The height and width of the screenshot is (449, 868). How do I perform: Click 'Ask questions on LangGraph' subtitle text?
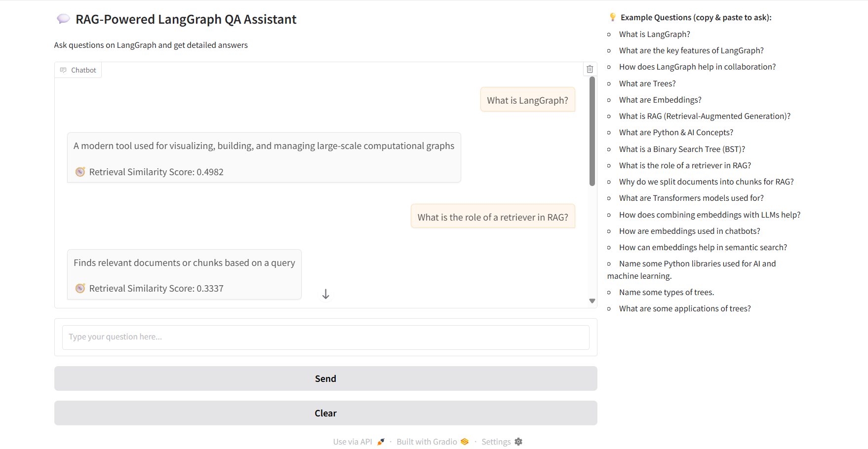coord(151,45)
